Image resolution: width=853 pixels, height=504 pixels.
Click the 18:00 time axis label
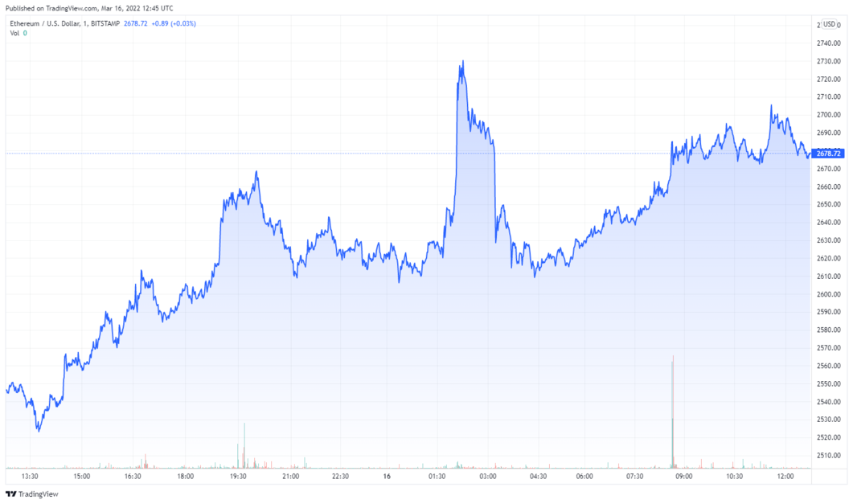click(185, 477)
